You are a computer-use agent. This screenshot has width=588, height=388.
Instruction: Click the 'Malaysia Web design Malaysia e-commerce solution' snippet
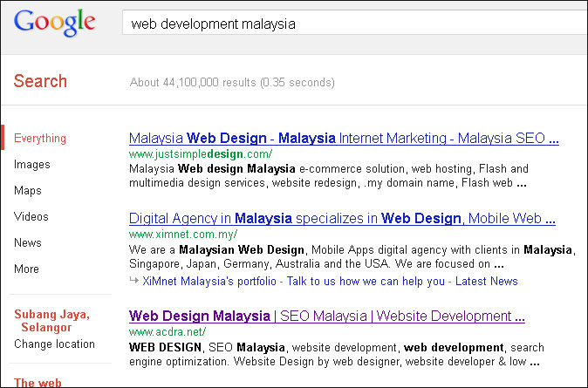[329, 176]
